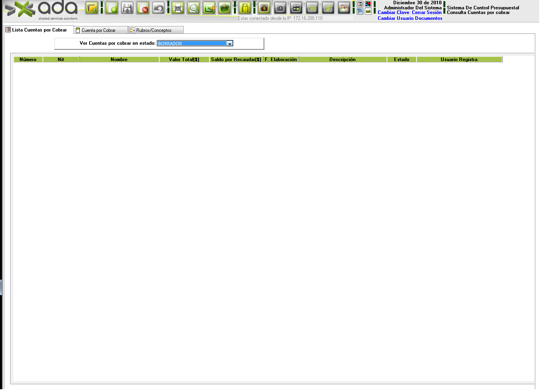Click 'Ver Cuentas por cobrar en estado:' label
Screen dimensions: 545x392
[118, 43]
